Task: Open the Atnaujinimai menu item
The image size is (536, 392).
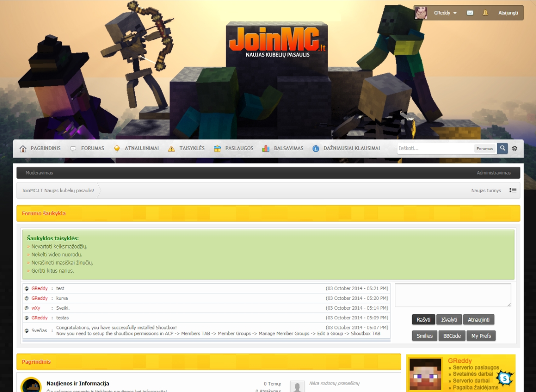Action: point(142,148)
